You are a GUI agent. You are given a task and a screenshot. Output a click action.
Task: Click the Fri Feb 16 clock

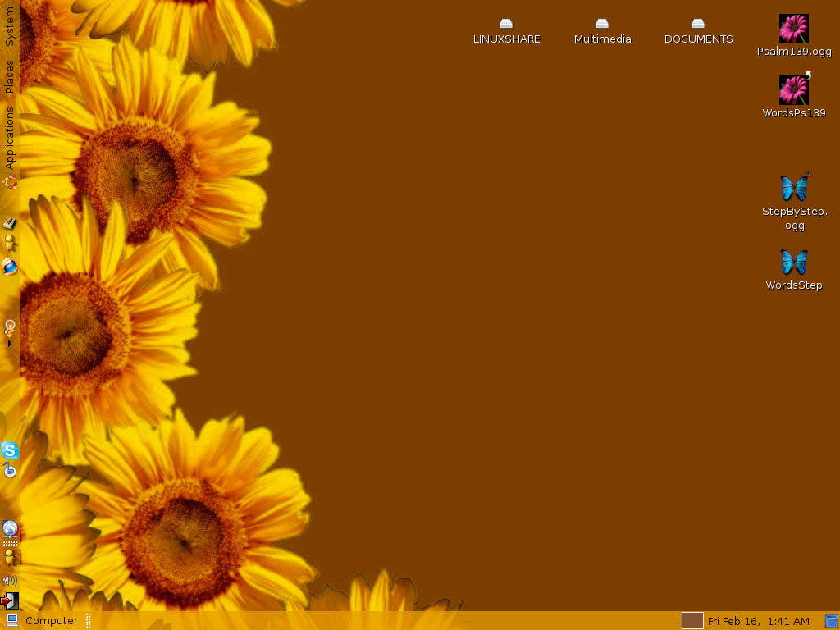pyautogui.click(x=758, y=621)
